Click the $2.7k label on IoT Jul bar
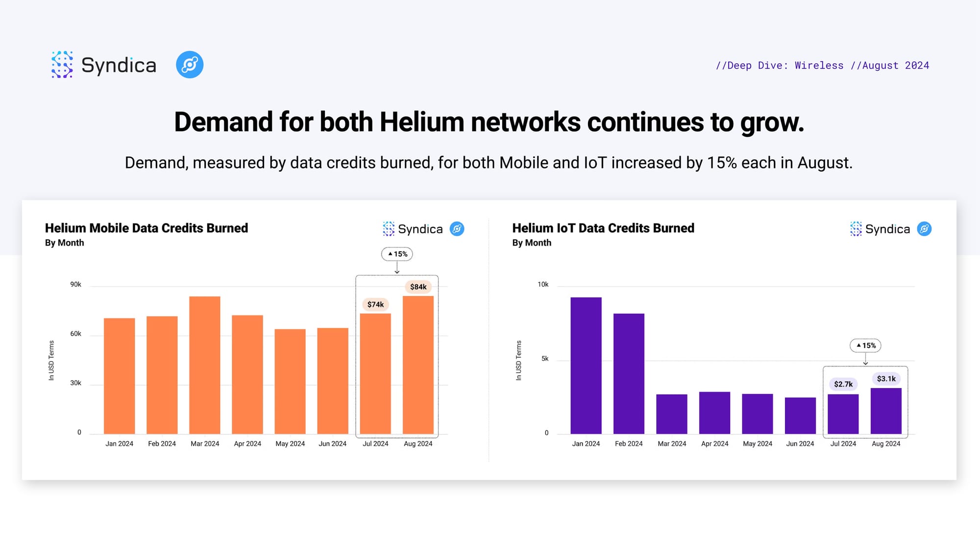Viewport: 980px width, 551px height. (843, 384)
